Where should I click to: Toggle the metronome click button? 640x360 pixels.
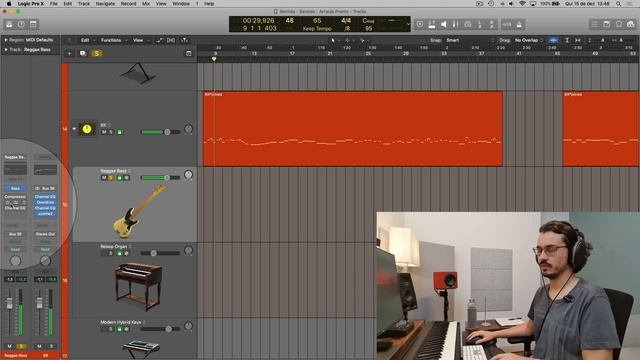point(519,24)
